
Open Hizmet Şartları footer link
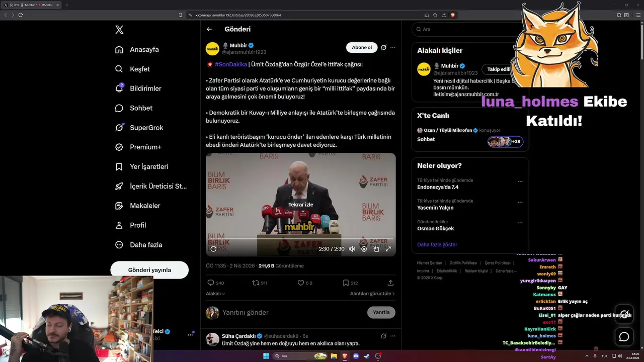pyautogui.click(x=430, y=263)
